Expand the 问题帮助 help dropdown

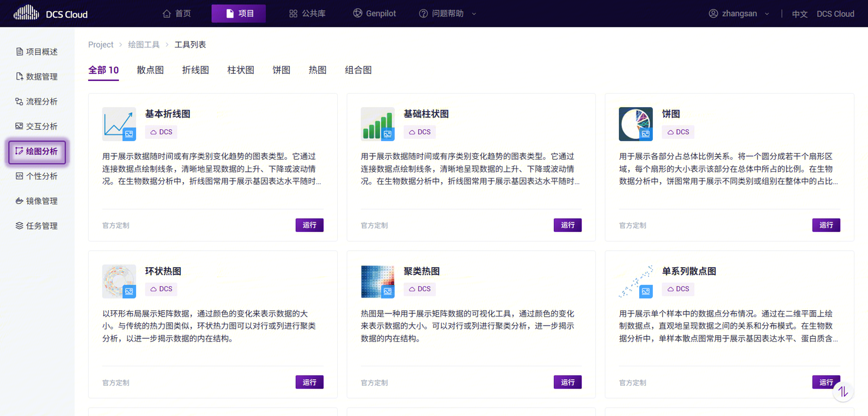tap(447, 13)
